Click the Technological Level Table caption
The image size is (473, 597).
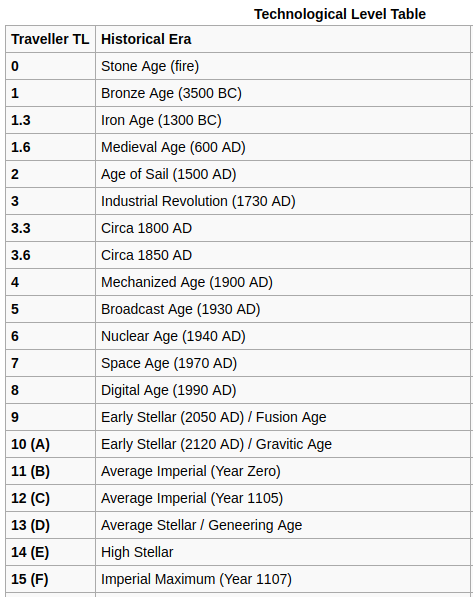coord(340,14)
